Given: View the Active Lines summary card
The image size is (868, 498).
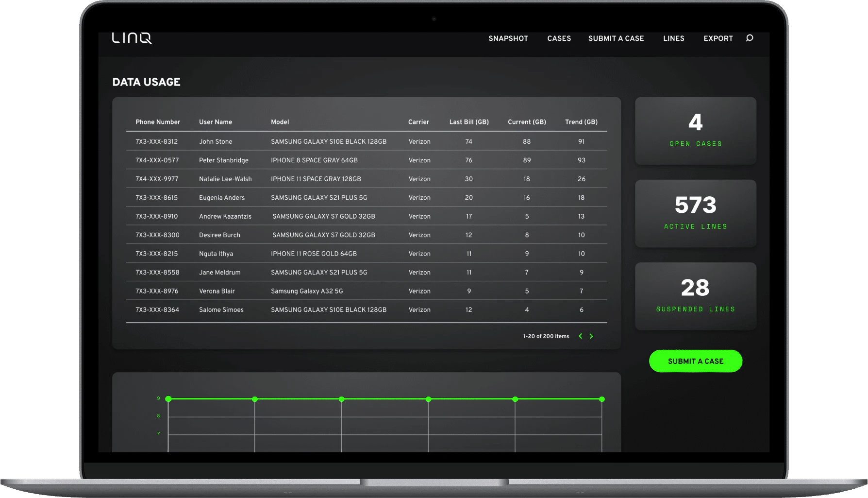Looking at the screenshot, I should (695, 213).
